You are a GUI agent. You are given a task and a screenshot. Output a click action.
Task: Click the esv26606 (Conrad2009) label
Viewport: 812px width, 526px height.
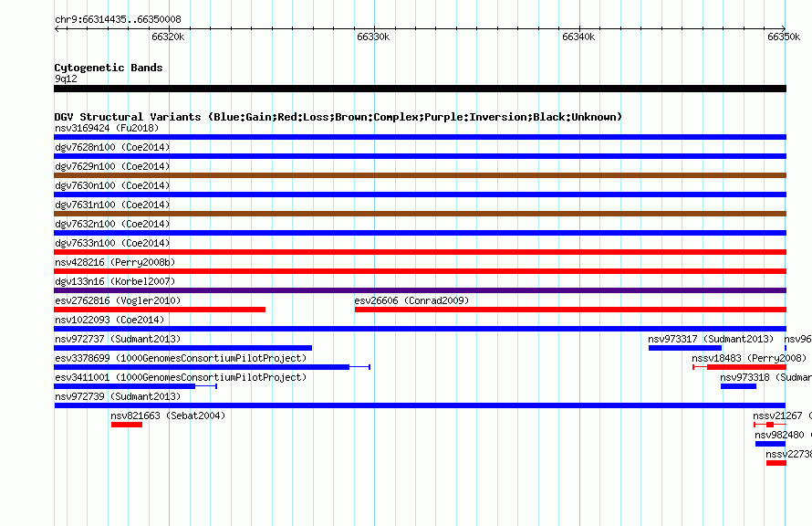(x=411, y=300)
